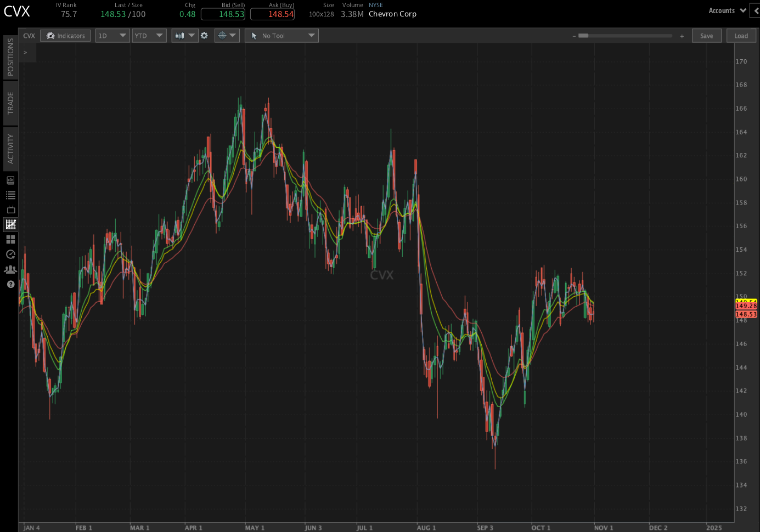Expand the 1D interval dropdown
Viewport: 760px width, 532px height.
tap(112, 36)
